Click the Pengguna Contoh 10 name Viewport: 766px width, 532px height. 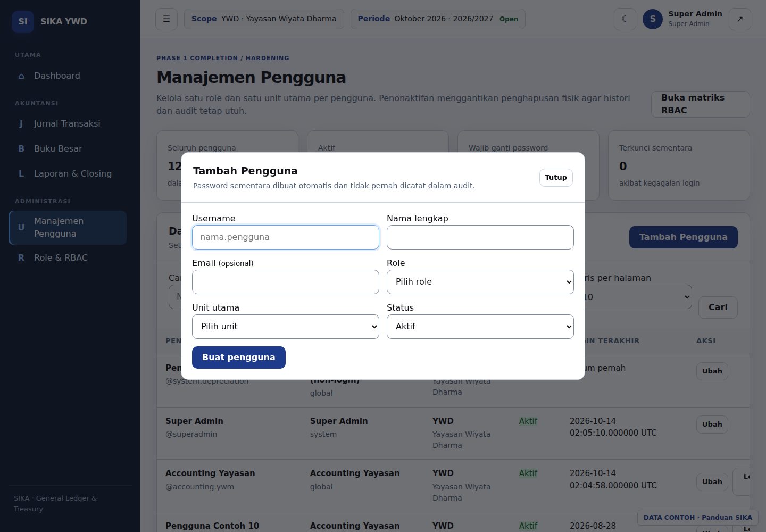coord(212,526)
